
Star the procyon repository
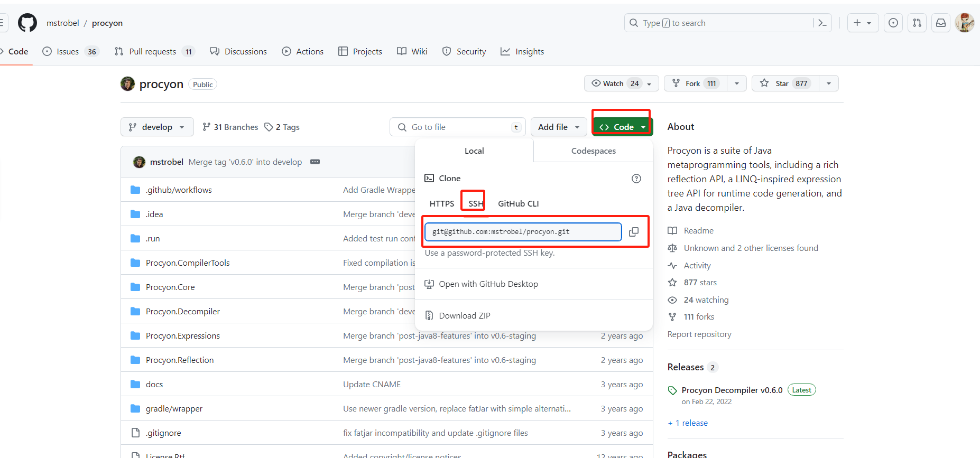tap(784, 83)
